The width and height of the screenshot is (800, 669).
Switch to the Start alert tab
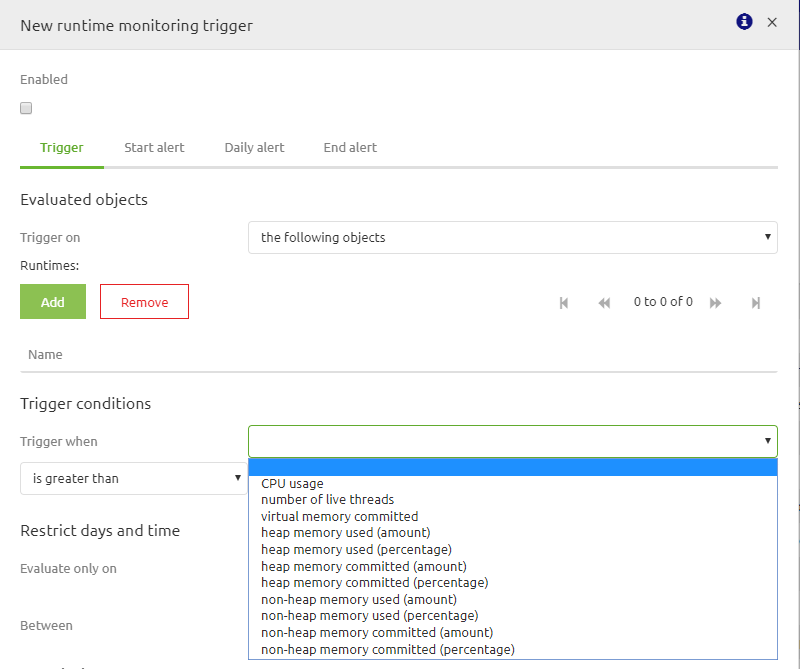[x=154, y=147]
